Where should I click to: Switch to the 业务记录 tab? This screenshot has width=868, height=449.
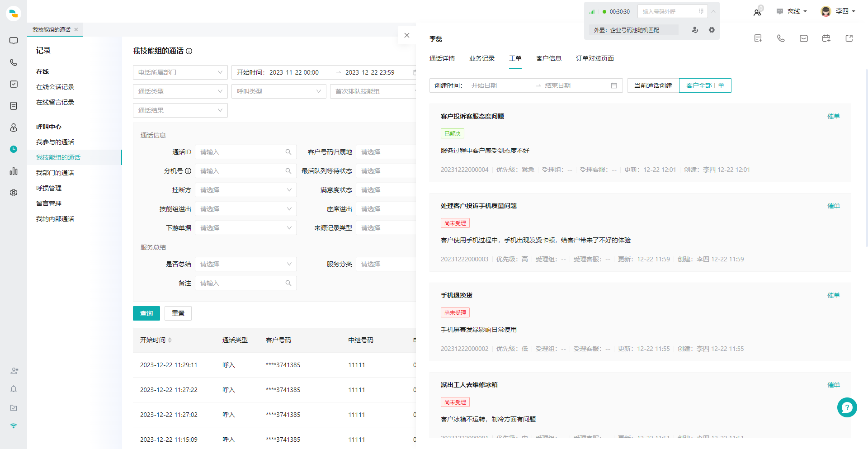482,58
